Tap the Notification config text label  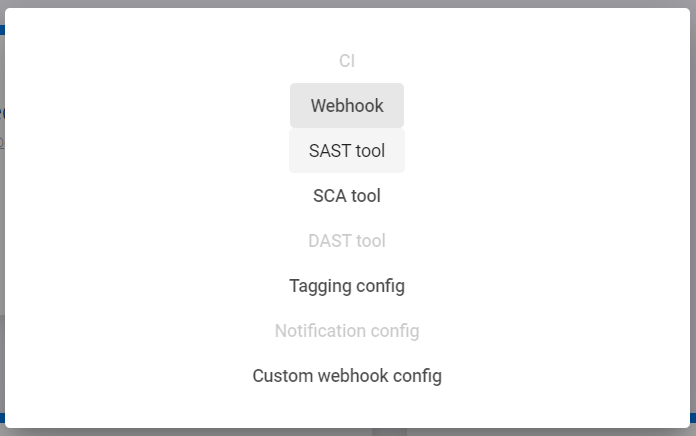[x=347, y=331]
